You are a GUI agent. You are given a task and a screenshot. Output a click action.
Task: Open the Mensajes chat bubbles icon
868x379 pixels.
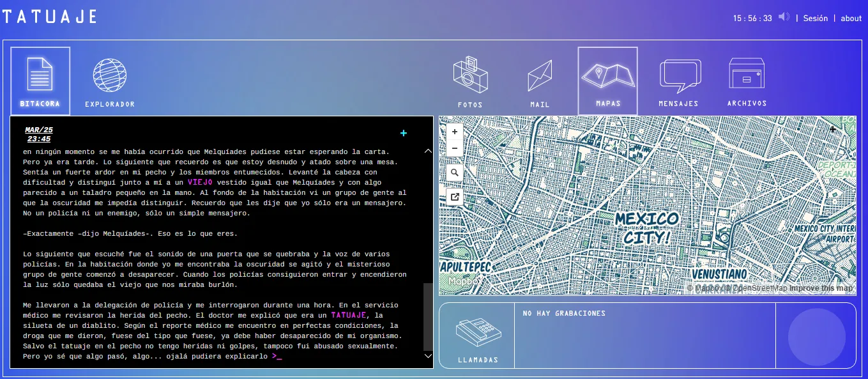point(679,77)
